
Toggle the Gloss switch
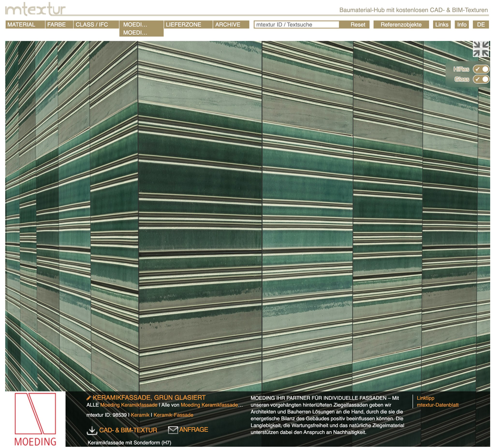click(x=481, y=79)
